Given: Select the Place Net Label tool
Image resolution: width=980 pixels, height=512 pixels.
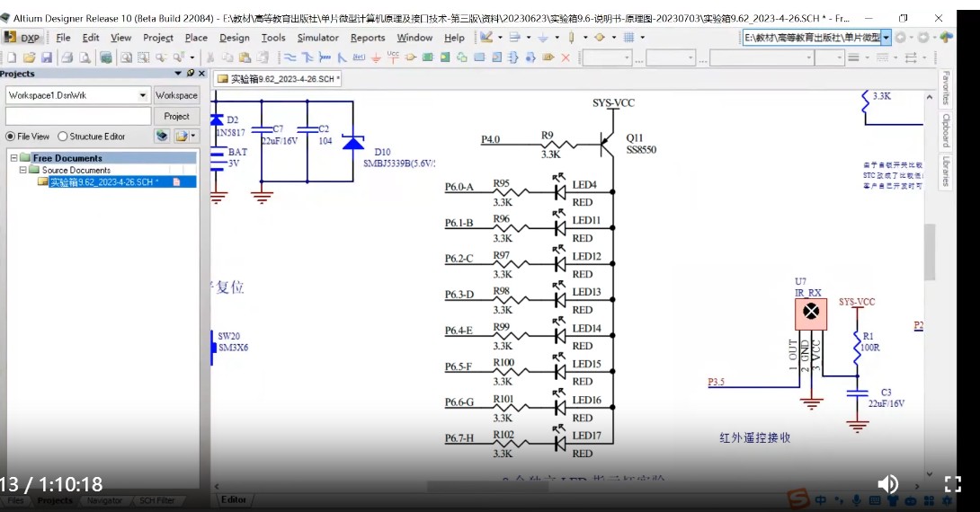Looking at the screenshot, I should pos(359,57).
